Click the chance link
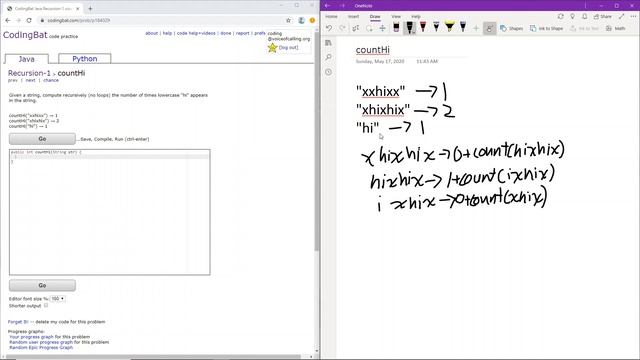The image size is (640, 360). 51,80
